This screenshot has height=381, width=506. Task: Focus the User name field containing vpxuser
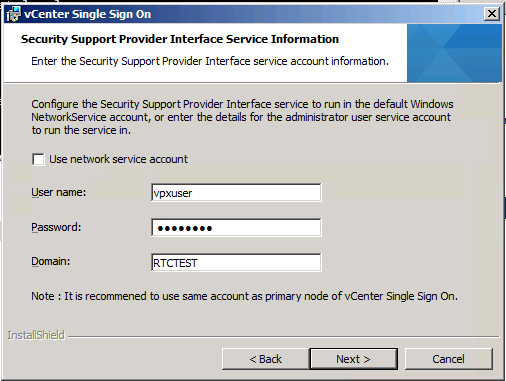coord(236,193)
